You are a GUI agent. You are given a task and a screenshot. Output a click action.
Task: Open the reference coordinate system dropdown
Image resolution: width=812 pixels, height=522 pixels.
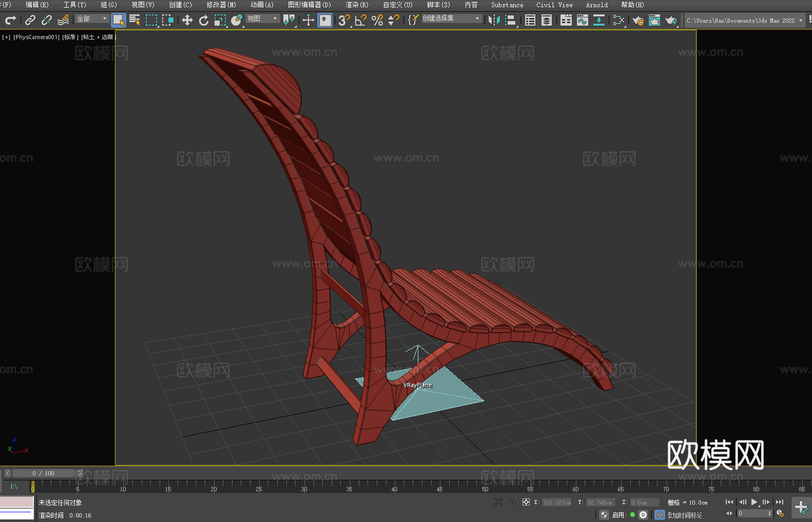click(262, 18)
